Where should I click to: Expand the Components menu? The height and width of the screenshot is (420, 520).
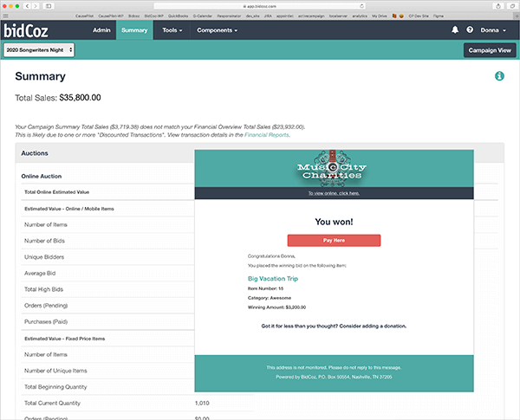[217, 30]
